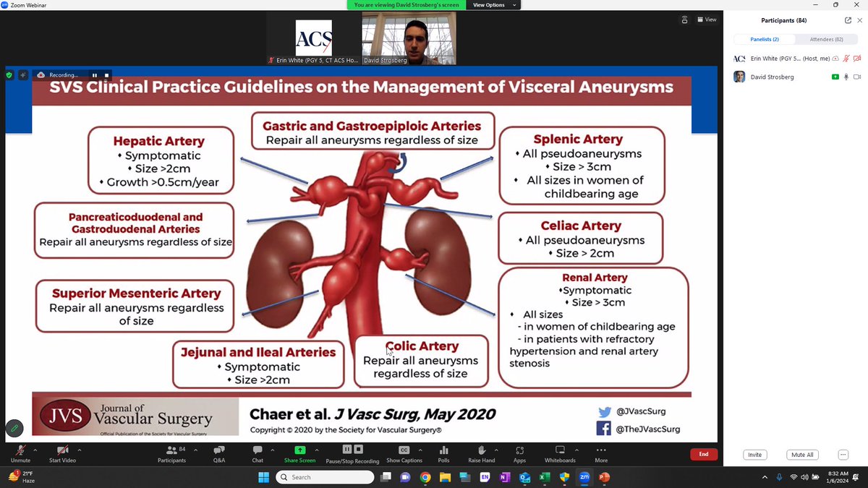The image size is (868, 488).
Task: Select Erin White in the panelists list
Action: [797, 58]
